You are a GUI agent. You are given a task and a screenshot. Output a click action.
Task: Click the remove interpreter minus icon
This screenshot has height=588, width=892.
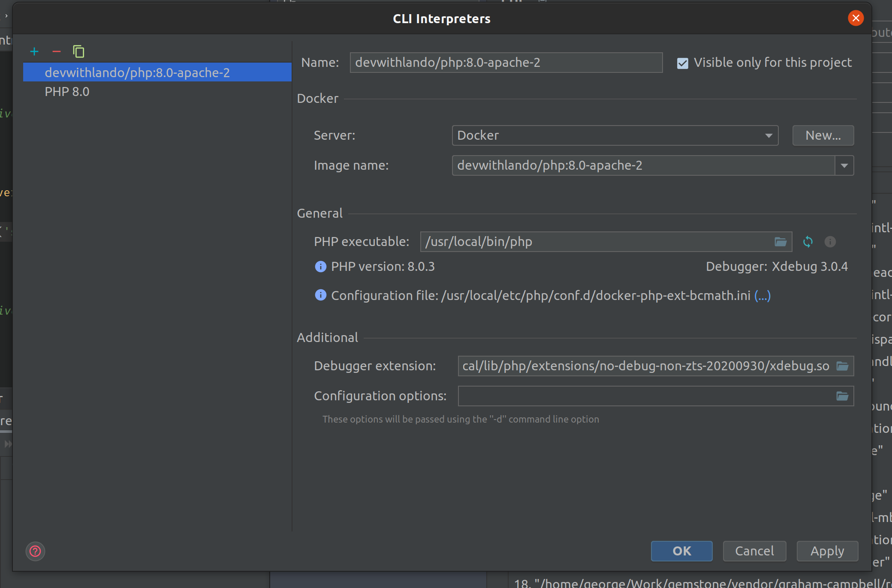coord(57,51)
